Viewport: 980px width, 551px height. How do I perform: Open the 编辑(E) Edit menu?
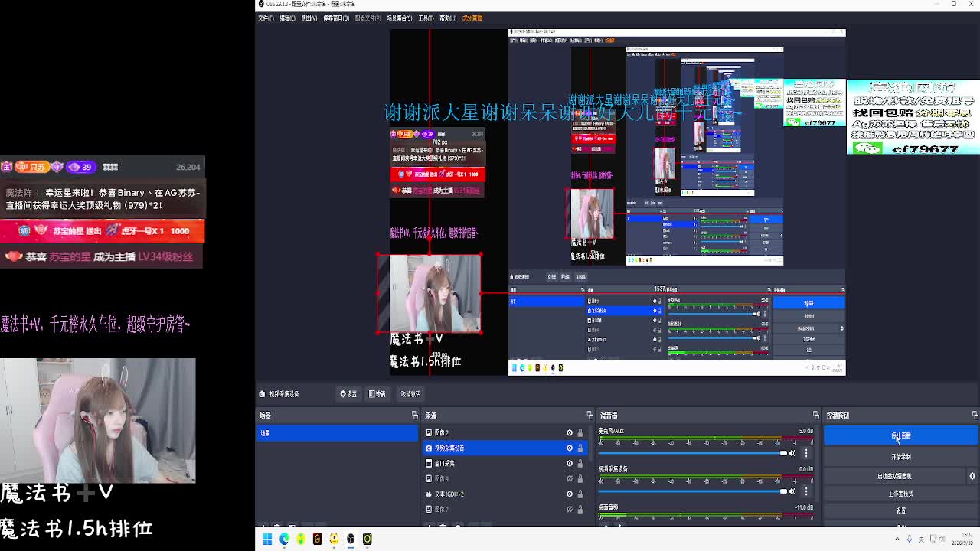point(287,18)
